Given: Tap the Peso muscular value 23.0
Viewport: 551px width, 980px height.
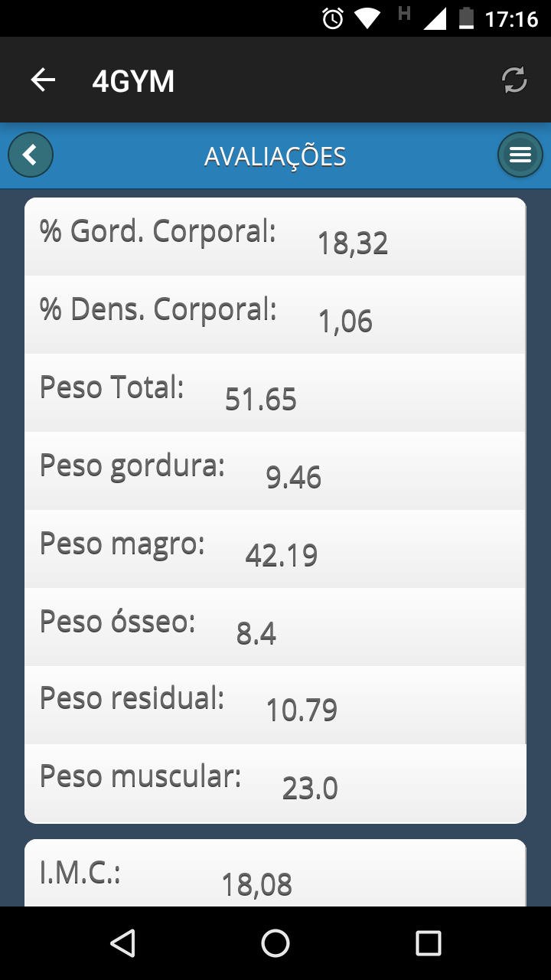Looking at the screenshot, I should point(310,789).
